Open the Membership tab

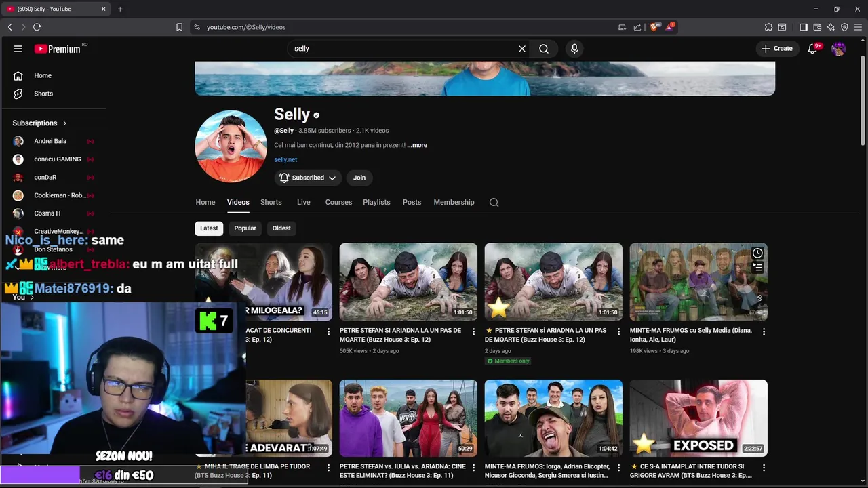[454, 202]
